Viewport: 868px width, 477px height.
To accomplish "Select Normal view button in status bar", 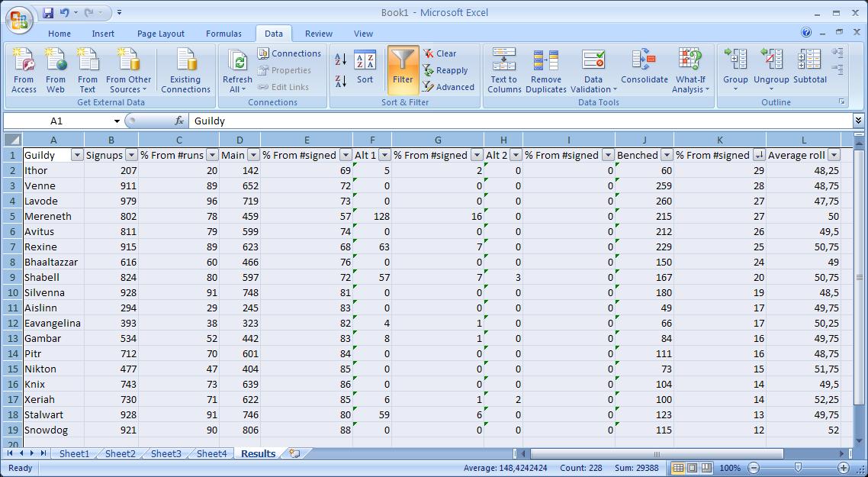I will (678, 468).
